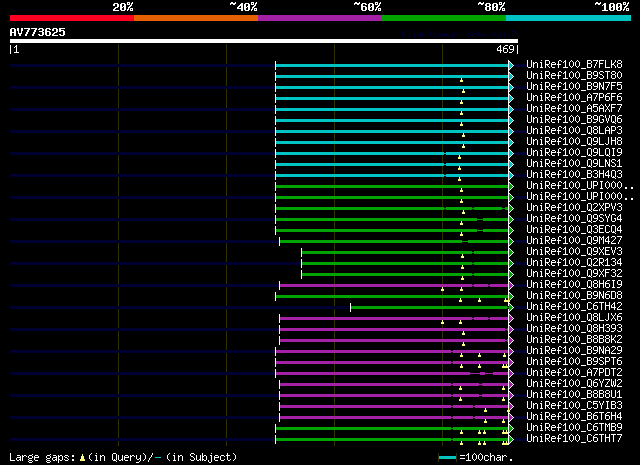This screenshot has width=640, height=465.
Task: Click the purple arrowhead ending the Q8H393 row
Action: 511,329
